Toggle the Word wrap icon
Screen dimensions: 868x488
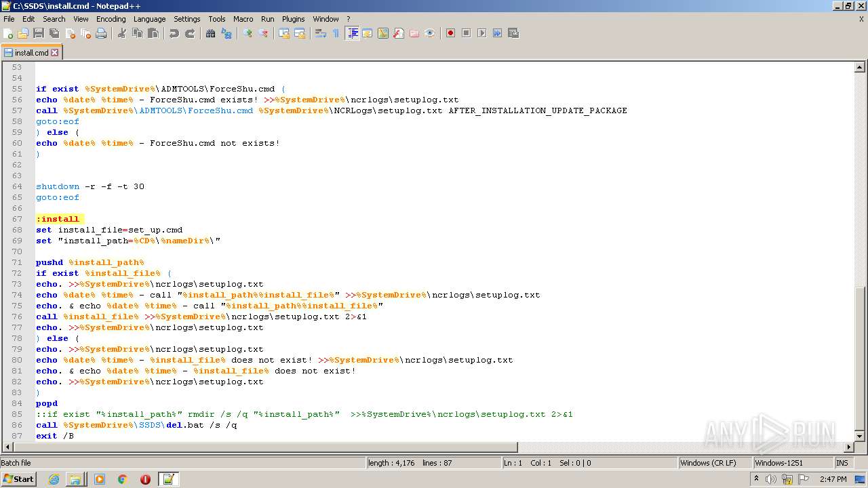tap(321, 33)
